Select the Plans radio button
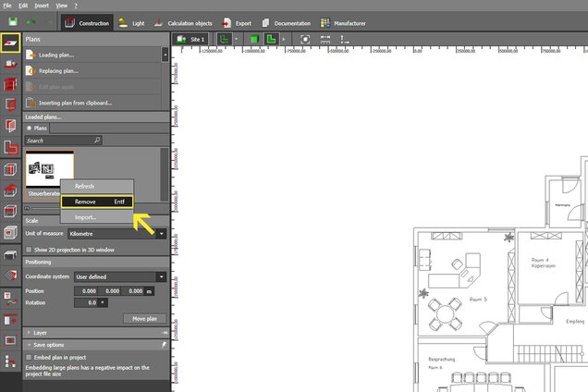The image size is (588, 392). pyautogui.click(x=29, y=129)
